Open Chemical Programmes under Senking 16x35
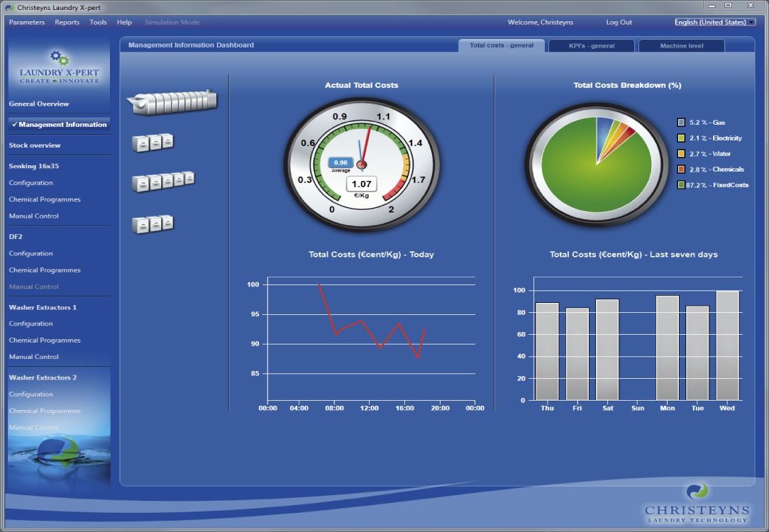The height and width of the screenshot is (532, 769). (x=45, y=199)
